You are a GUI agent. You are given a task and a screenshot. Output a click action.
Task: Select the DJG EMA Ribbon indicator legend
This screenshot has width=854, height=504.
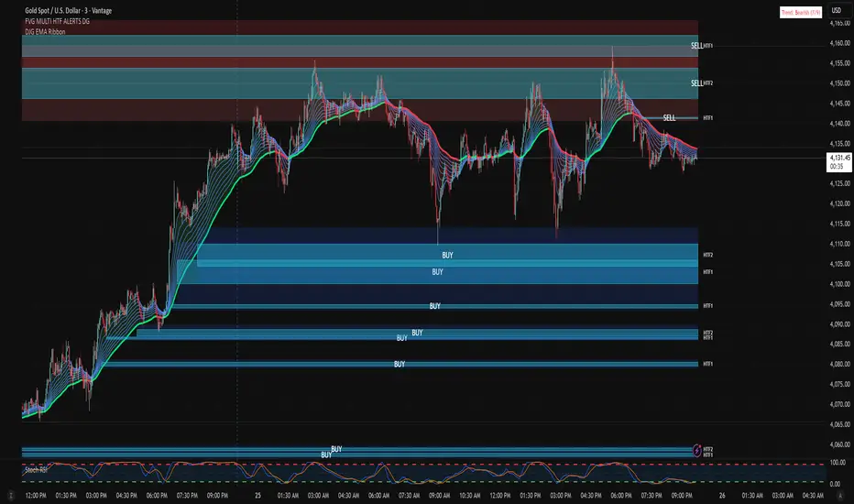tap(45, 31)
